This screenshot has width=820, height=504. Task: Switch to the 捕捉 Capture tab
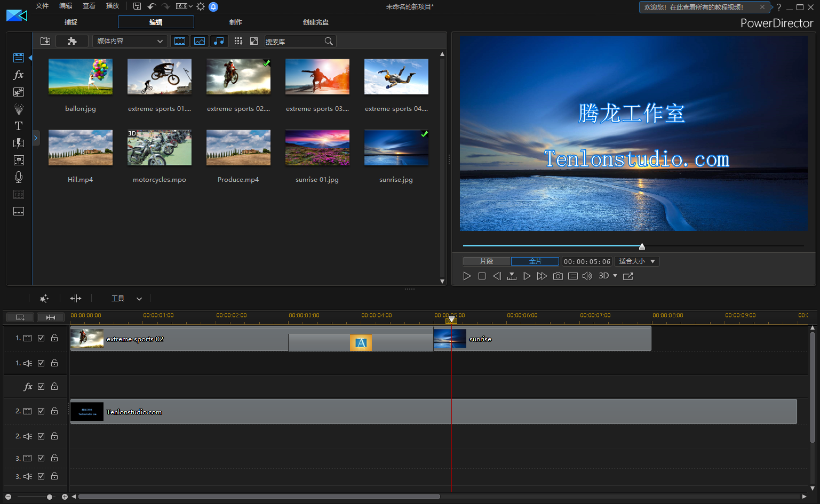tap(71, 22)
